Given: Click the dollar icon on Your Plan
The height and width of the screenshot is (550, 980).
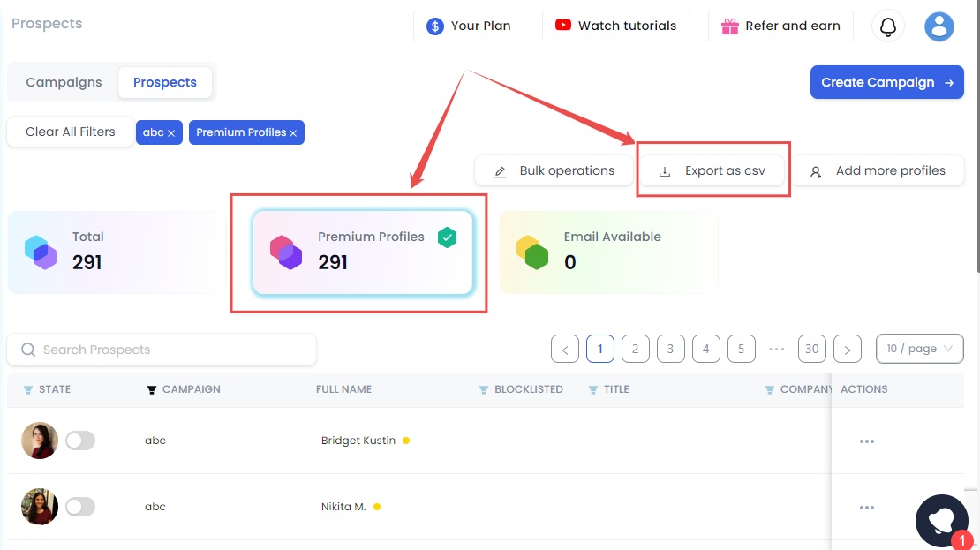Looking at the screenshot, I should pyautogui.click(x=434, y=26).
